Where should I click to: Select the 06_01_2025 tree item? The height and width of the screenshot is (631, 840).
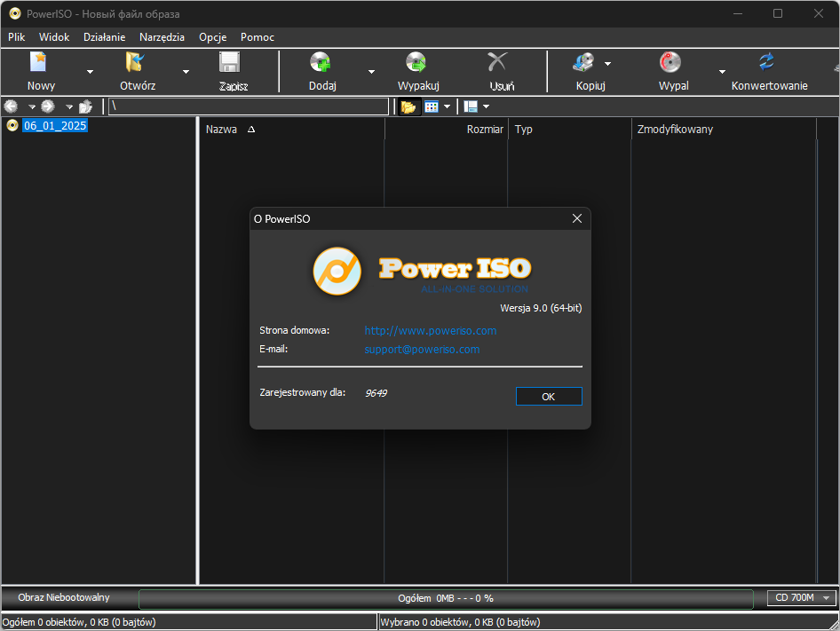point(55,125)
